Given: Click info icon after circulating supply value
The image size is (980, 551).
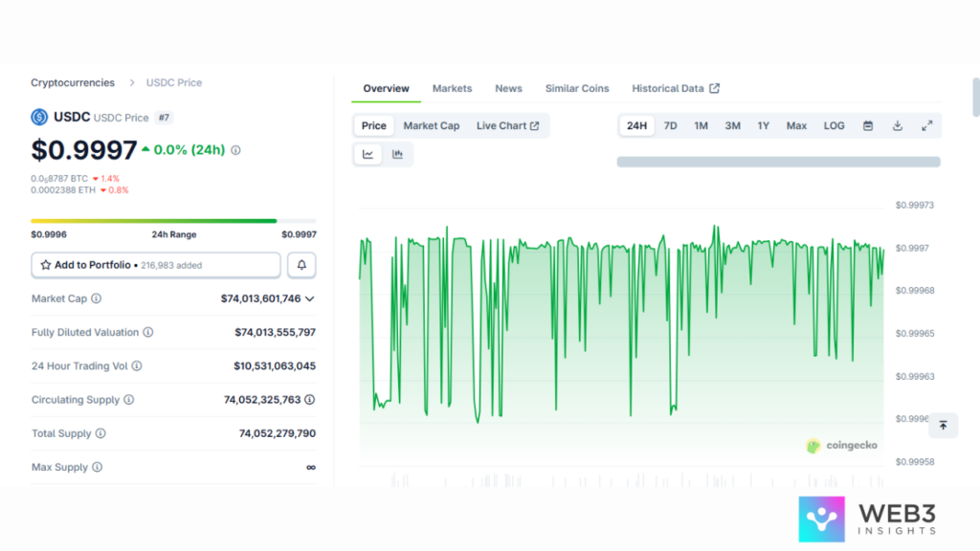Looking at the screenshot, I should (x=309, y=400).
